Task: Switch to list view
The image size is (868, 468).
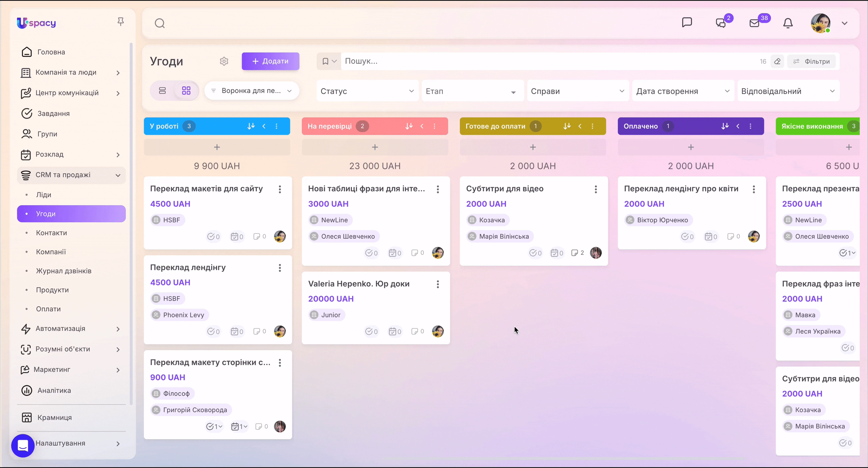Action: pyautogui.click(x=162, y=90)
